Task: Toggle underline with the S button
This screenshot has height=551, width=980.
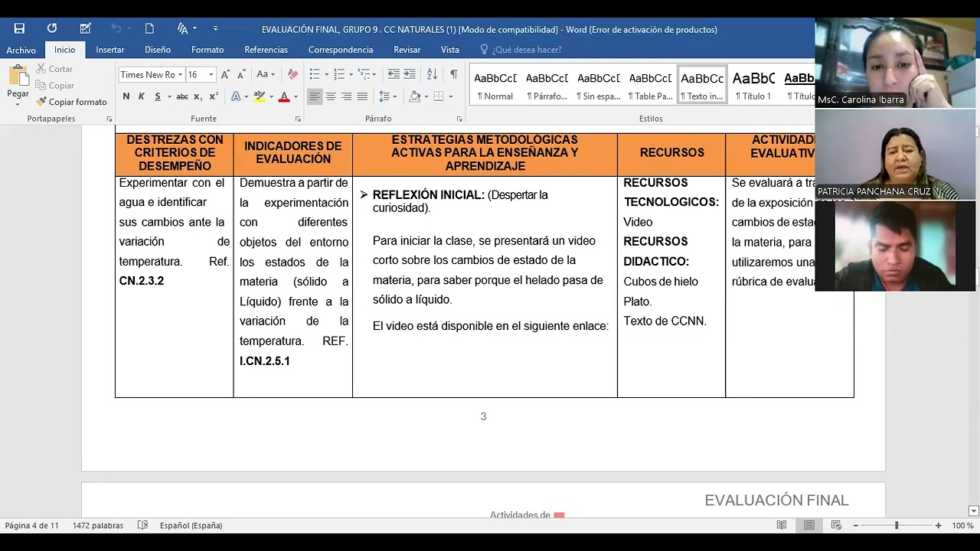Action: click(x=158, y=96)
